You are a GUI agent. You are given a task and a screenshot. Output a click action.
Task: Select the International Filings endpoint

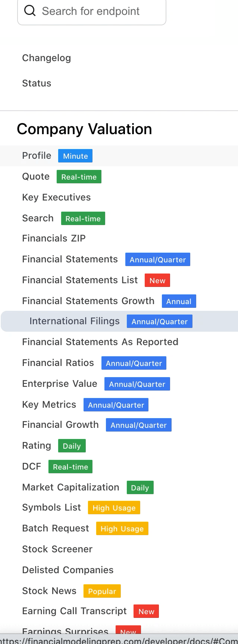(x=74, y=321)
